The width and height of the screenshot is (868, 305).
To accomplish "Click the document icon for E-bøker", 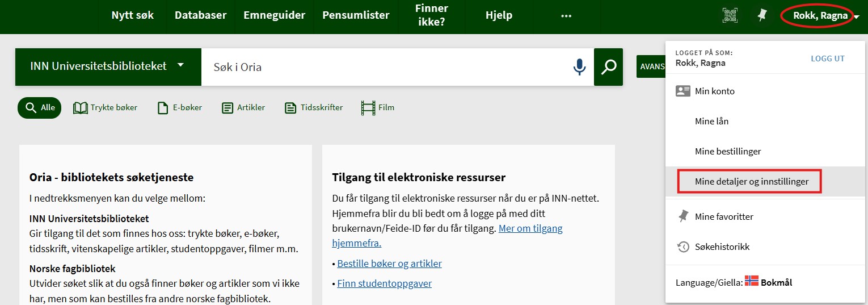I will 163,107.
